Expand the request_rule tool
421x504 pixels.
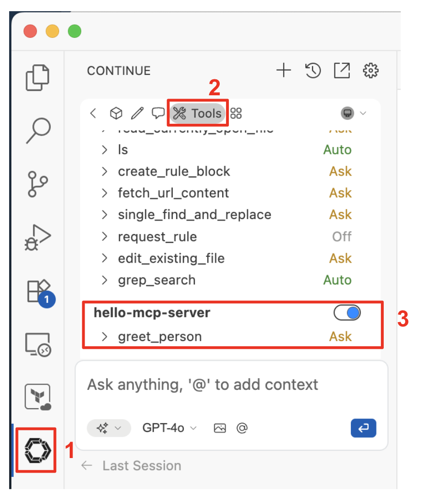[104, 237]
